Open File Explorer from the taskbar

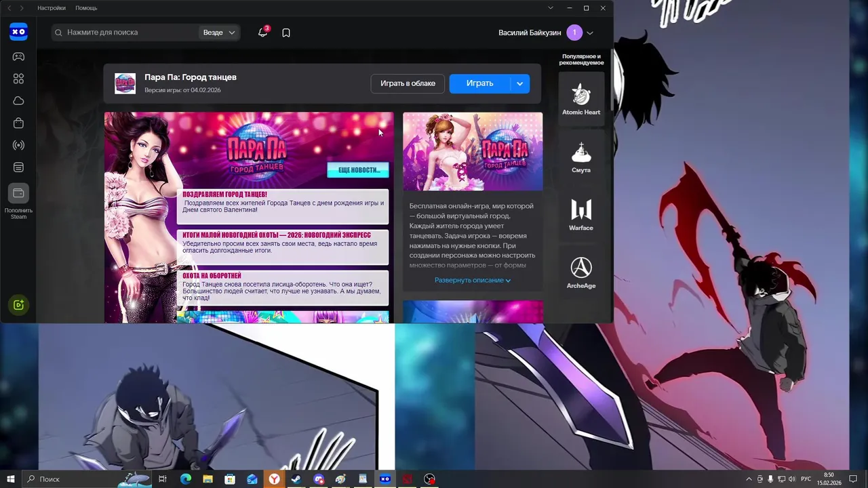[x=208, y=479]
